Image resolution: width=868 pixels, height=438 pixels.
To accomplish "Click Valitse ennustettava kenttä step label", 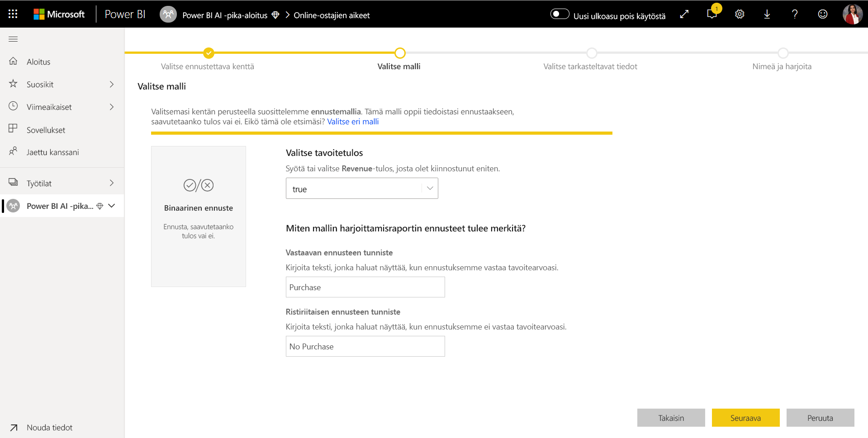I will (208, 66).
